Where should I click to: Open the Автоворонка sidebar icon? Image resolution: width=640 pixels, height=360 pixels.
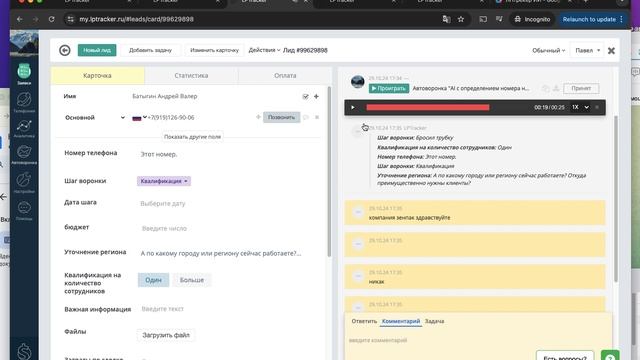pos(24,155)
